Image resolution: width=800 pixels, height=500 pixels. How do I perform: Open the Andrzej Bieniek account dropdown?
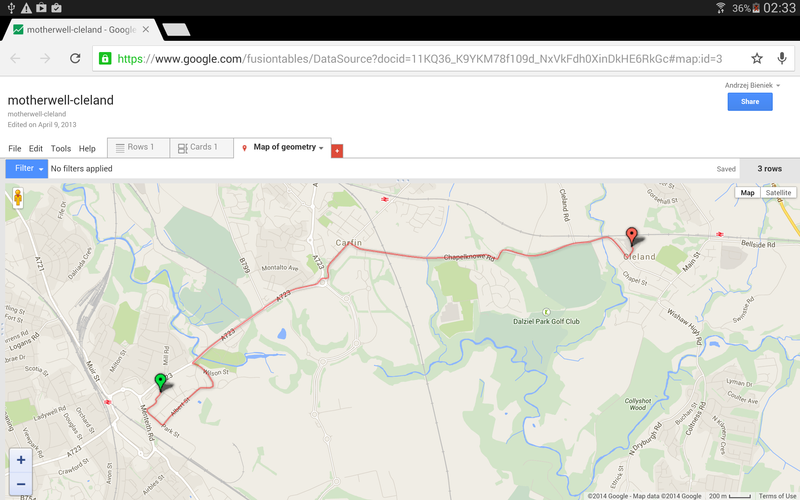coord(752,85)
